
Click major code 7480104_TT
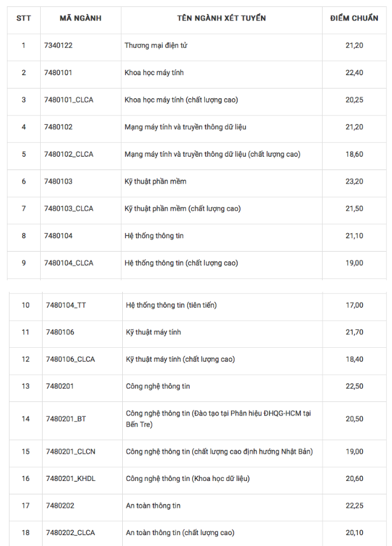(x=66, y=305)
